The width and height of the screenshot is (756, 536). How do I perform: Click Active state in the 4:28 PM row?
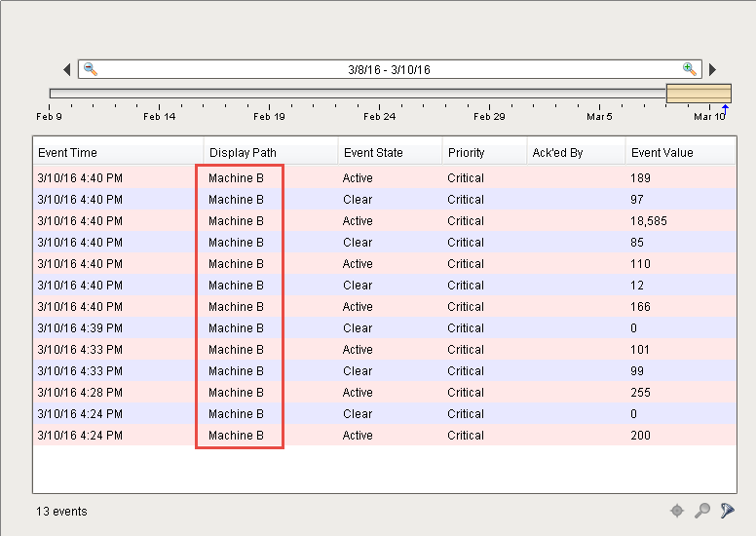tap(358, 392)
